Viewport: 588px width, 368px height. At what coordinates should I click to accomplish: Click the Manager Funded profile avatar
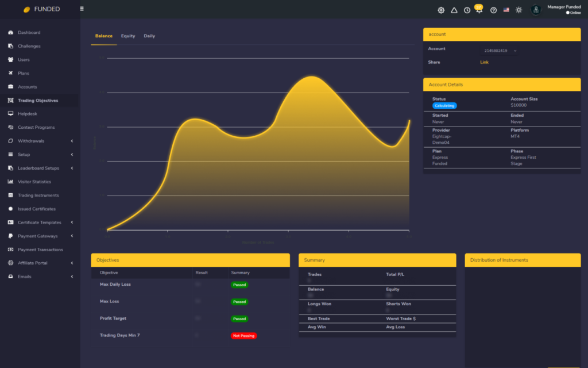536,10
